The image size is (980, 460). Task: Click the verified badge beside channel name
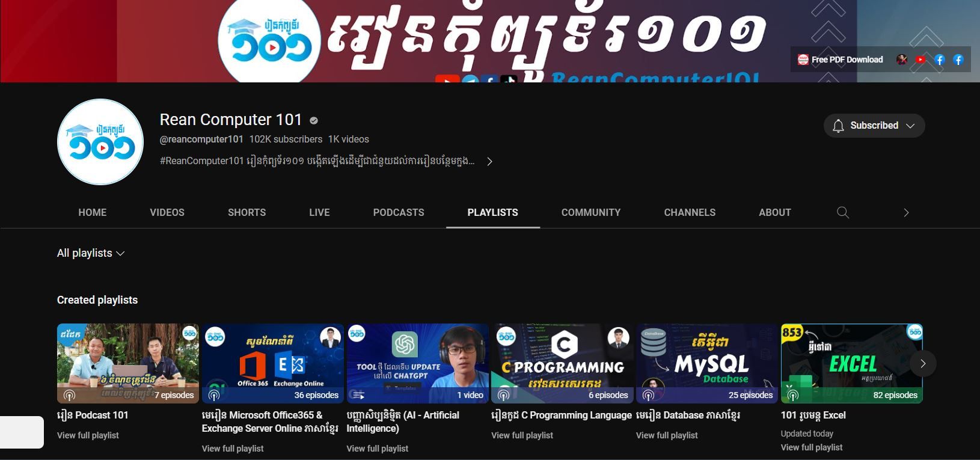coord(314,121)
